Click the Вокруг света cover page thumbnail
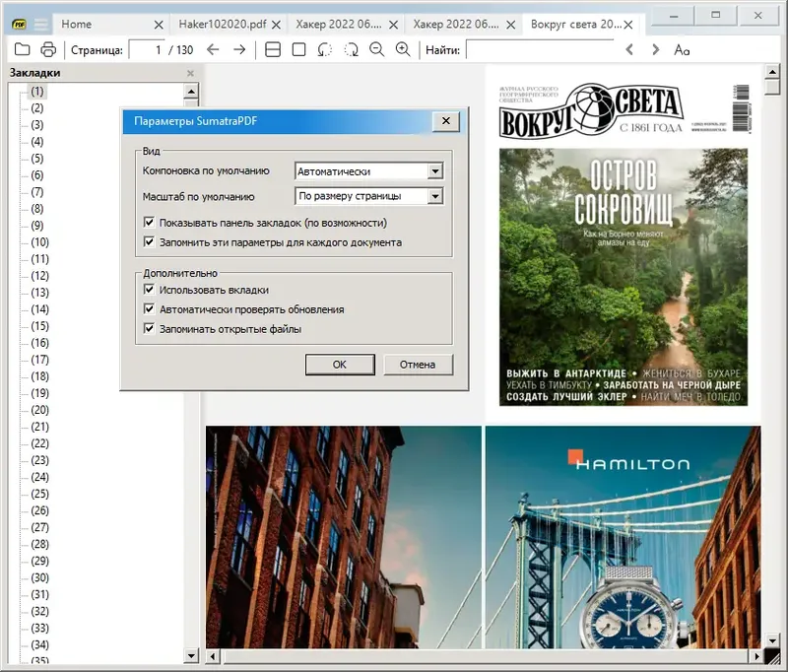Image resolution: width=788 pixels, height=672 pixels. click(x=624, y=243)
